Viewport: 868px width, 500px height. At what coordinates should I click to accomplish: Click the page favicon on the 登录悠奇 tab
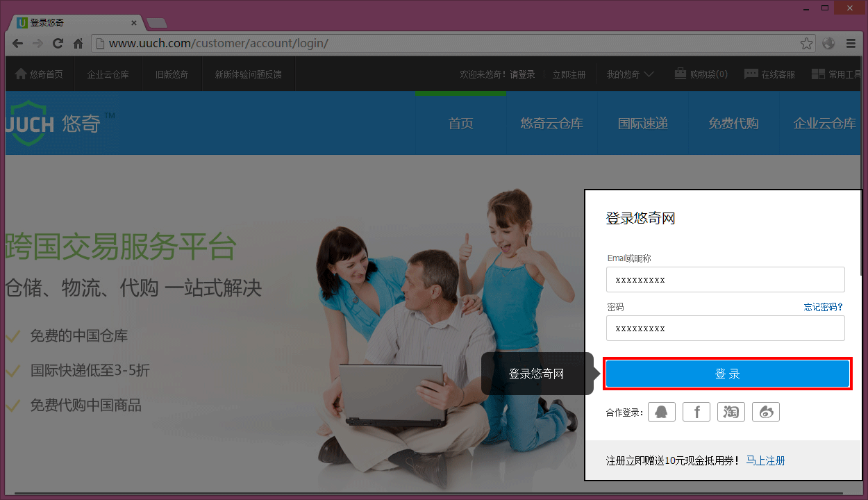pyautogui.click(x=22, y=23)
